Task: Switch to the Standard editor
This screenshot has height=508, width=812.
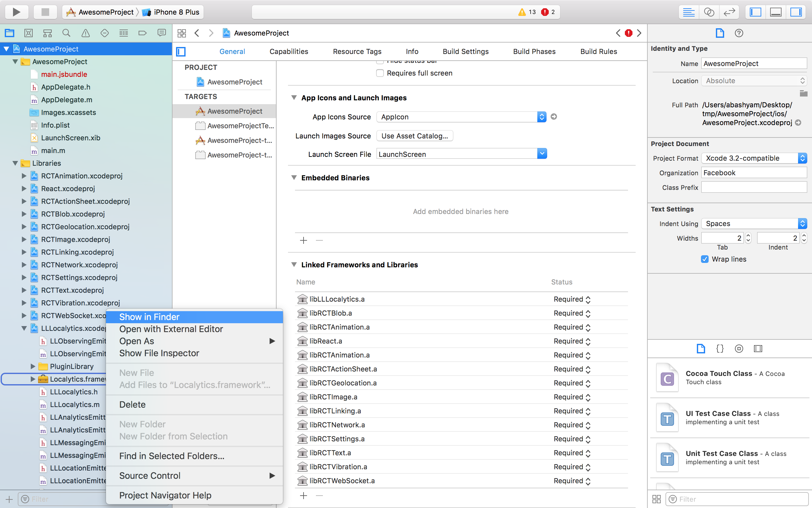Action: point(689,12)
